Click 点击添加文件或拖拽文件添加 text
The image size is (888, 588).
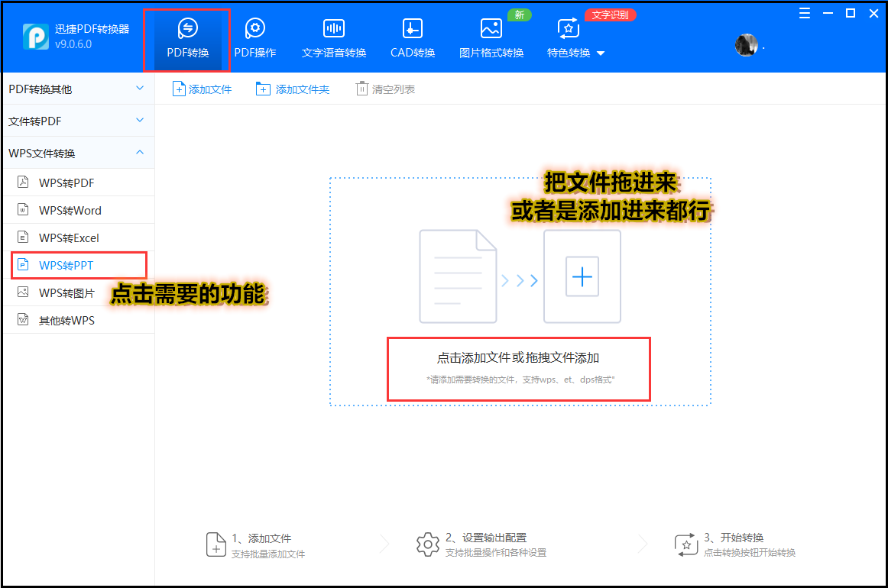tap(517, 357)
